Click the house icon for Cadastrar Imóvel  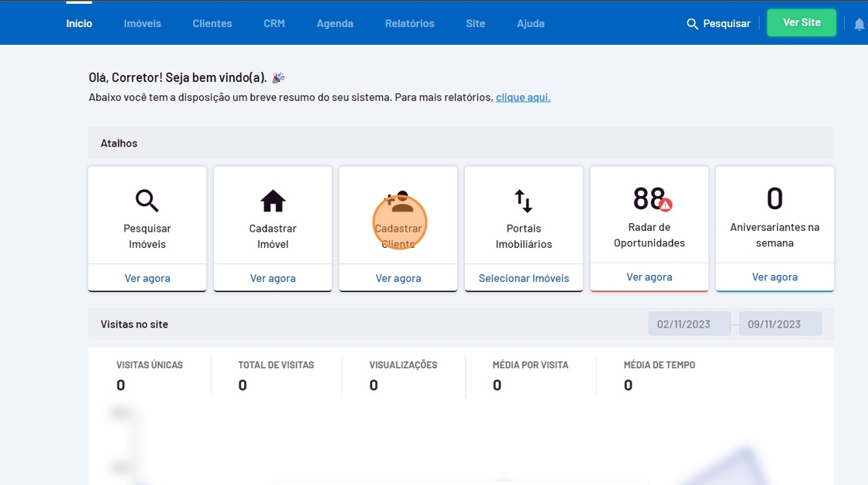point(273,201)
